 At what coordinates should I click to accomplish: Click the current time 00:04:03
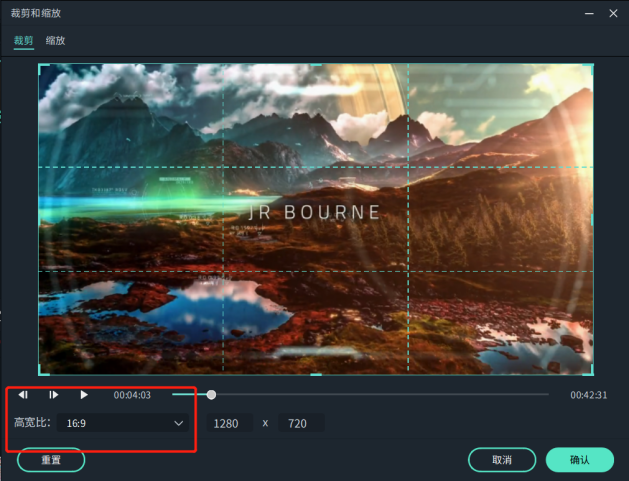[x=132, y=395]
